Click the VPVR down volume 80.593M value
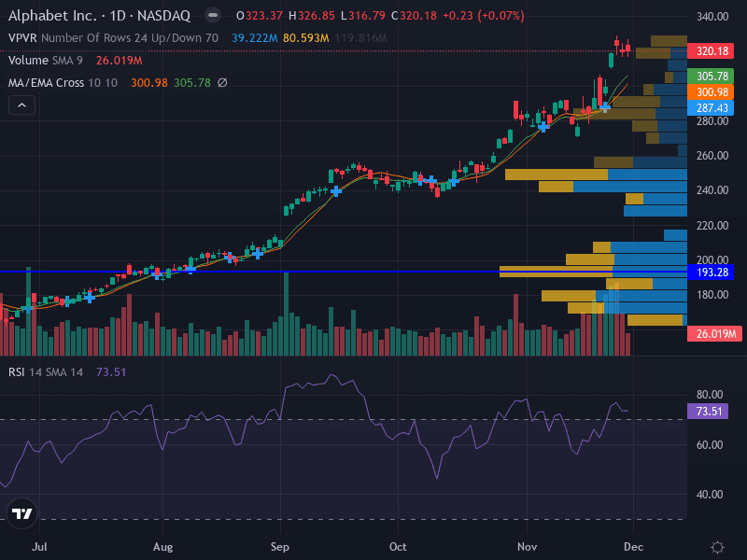The width and height of the screenshot is (747, 560). pyautogui.click(x=306, y=38)
